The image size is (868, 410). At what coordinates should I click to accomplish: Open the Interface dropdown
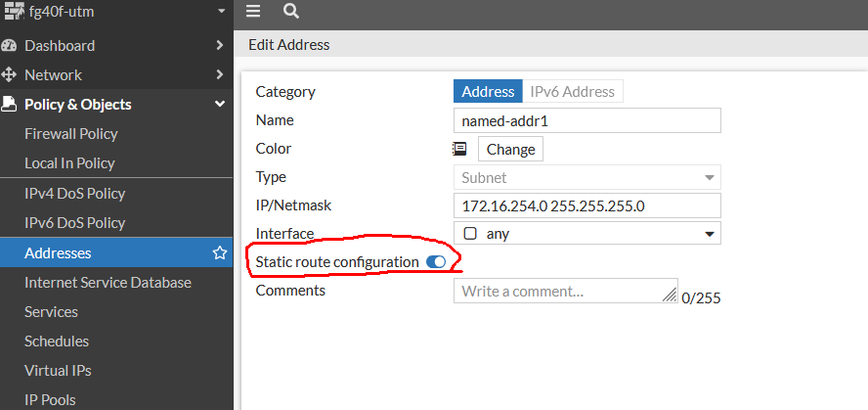click(586, 234)
